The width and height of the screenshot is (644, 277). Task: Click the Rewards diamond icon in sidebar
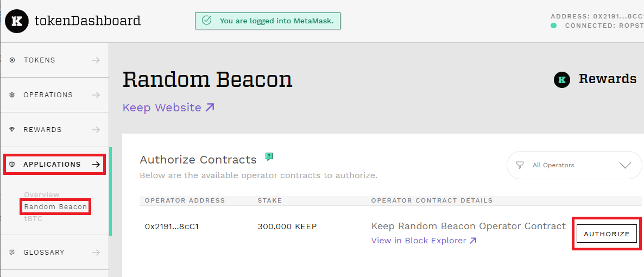(x=12, y=130)
